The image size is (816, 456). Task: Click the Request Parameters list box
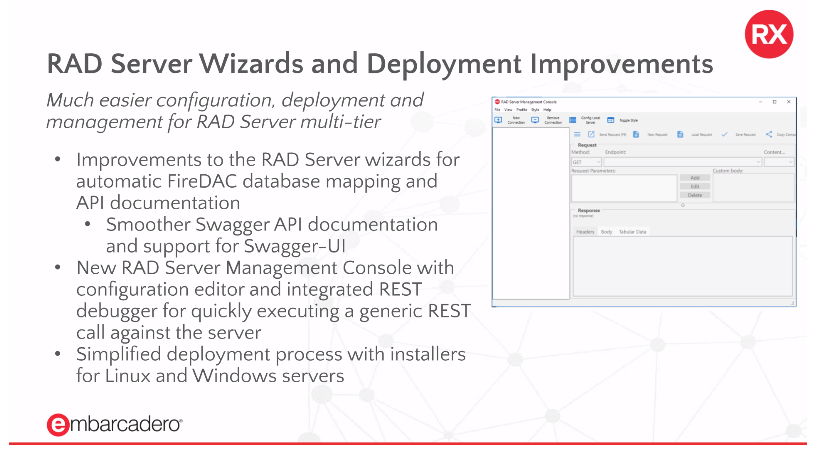click(x=624, y=188)
